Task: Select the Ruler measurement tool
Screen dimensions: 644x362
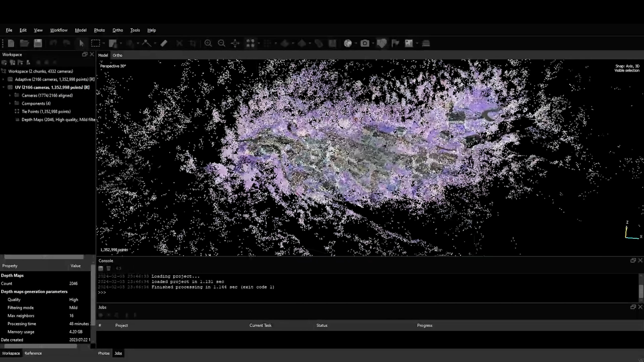Action: coord(164,43)
